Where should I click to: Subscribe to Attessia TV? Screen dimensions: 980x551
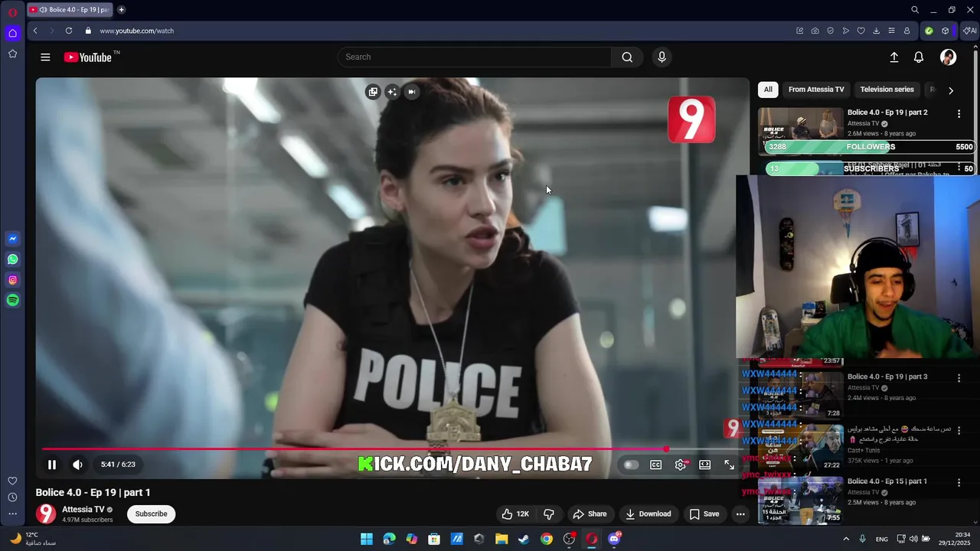151,514
